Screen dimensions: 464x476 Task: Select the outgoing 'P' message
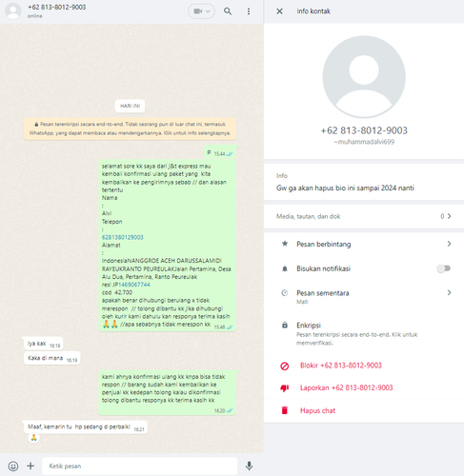point(220,153)
